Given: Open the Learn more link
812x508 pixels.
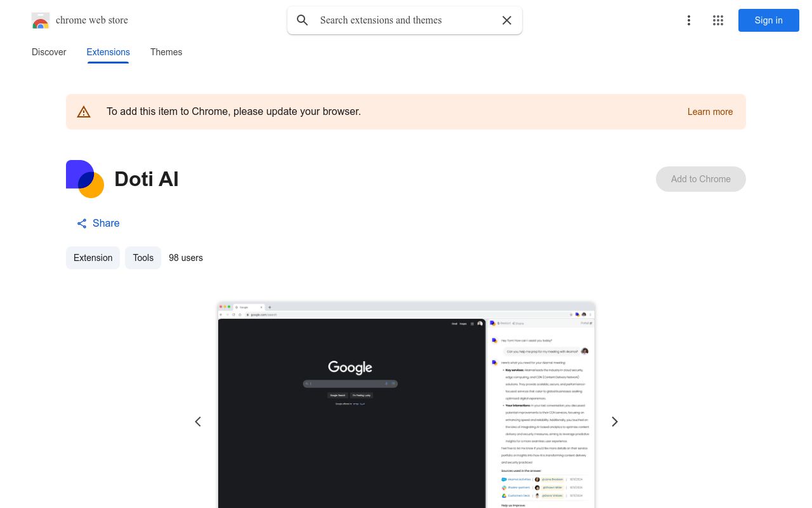Looking at the screenshot, I should pos(710,112).
